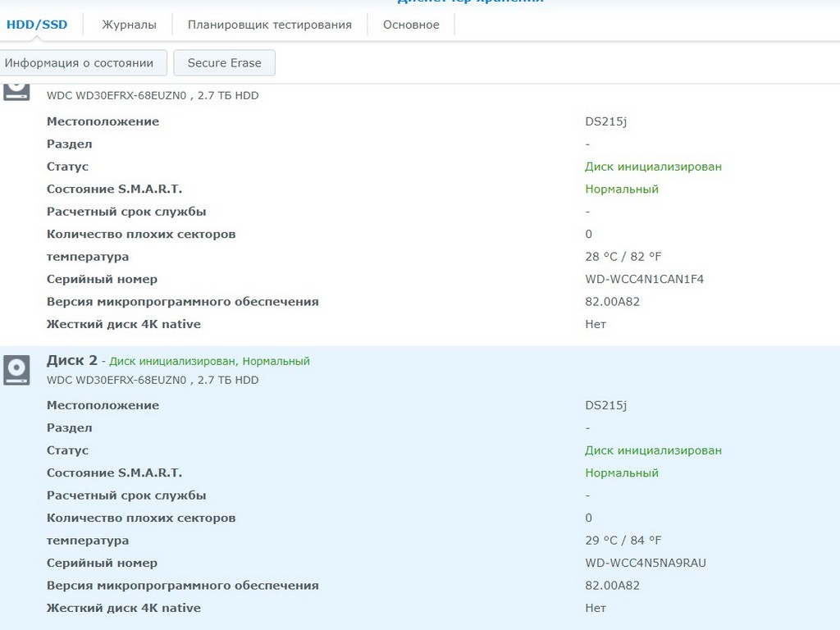Screen dimensions: 840x630
Task: Open the Журналы tab
Action: point(129,25)
